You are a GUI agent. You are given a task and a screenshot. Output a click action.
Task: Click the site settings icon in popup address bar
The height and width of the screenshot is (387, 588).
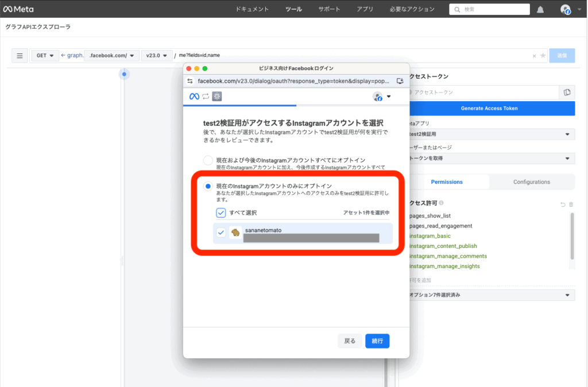190,81
